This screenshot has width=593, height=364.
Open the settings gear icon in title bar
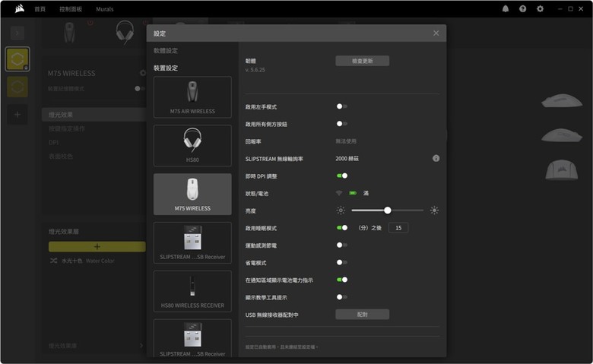(x=540, y=8)
